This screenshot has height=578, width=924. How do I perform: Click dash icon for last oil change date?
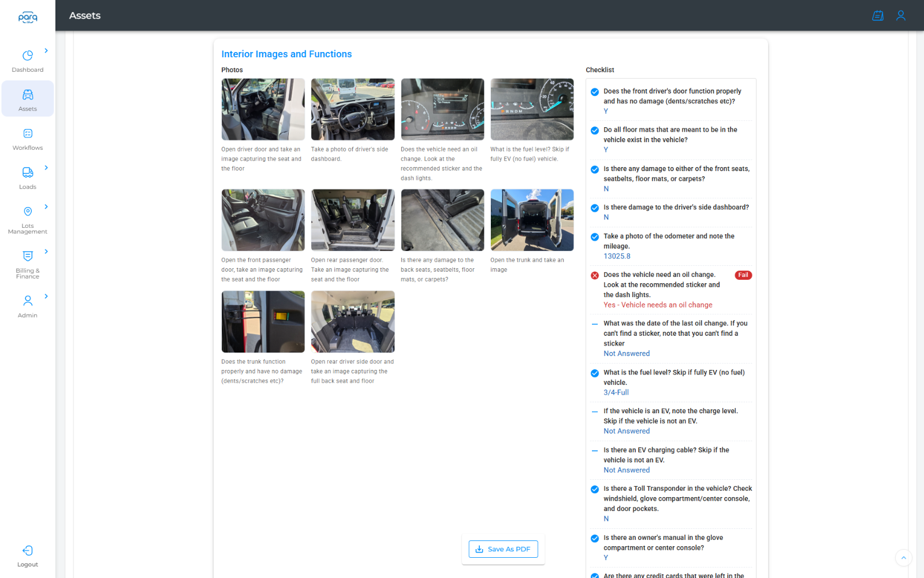[x=595, y=324]
